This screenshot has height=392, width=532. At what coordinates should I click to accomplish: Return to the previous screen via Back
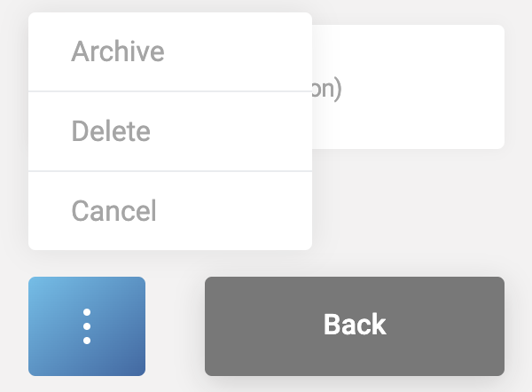(x=355, y=325)
